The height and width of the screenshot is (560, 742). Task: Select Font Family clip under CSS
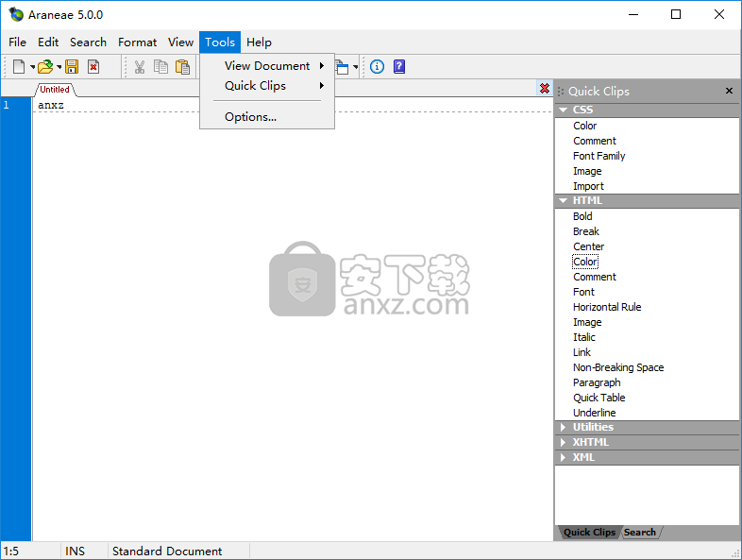click(x=599, y=156)
